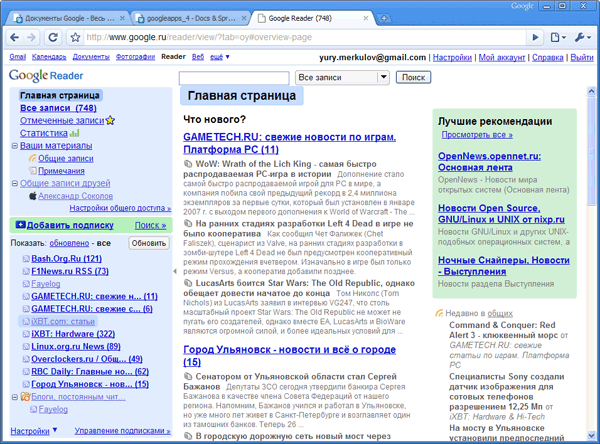Open the wrench tools menu

[x=583, y=37]
